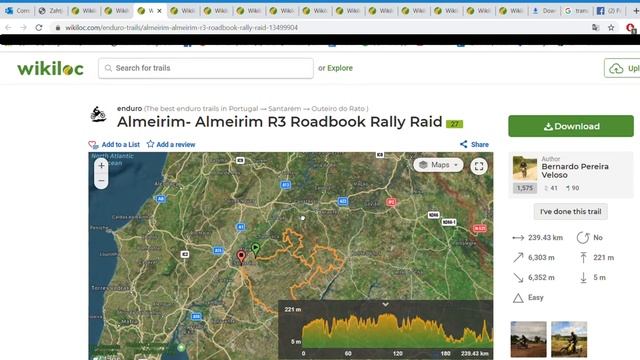Click the 6,352 m elevation loss value

pyautogui.click(x=541, y=278)
